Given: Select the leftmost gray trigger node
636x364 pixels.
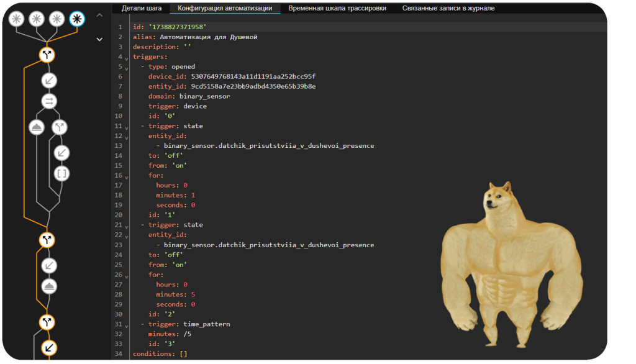Looking at the screenshot, I should 16,19.
